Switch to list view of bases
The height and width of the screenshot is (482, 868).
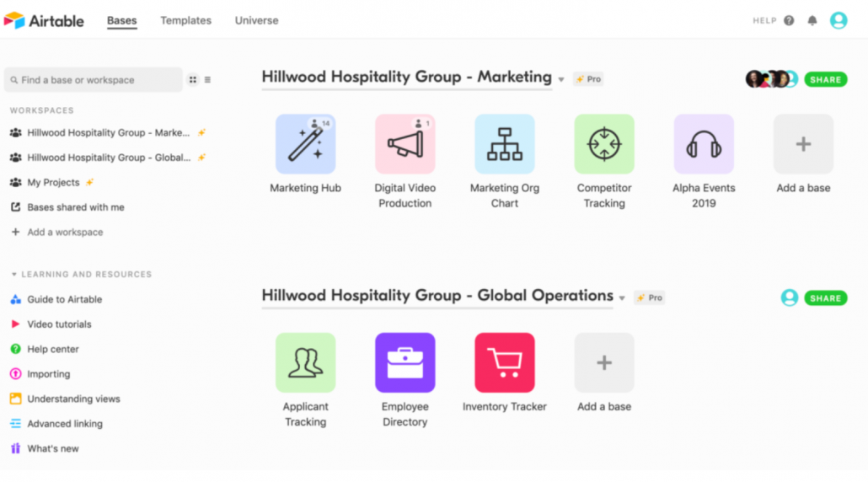[x=207, y=80]
